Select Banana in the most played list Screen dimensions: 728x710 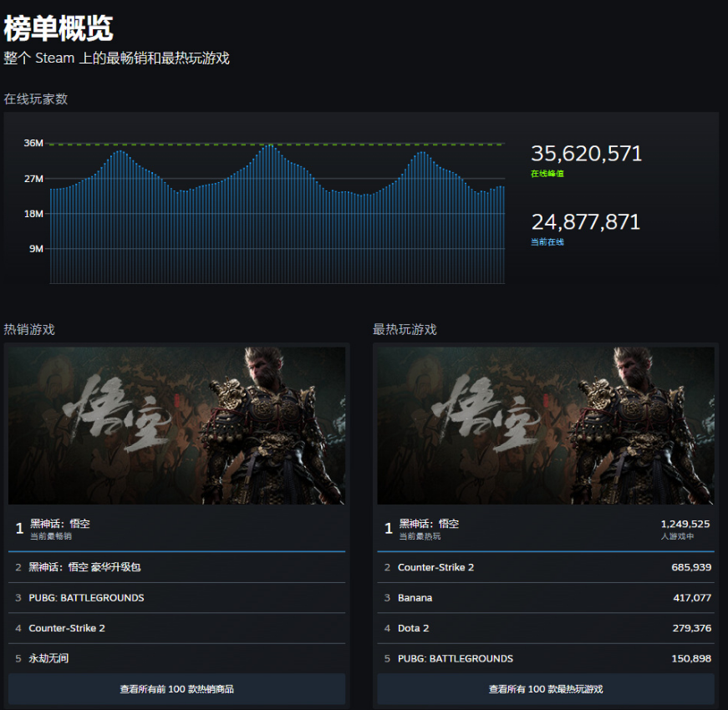click(x=546, y=598)
